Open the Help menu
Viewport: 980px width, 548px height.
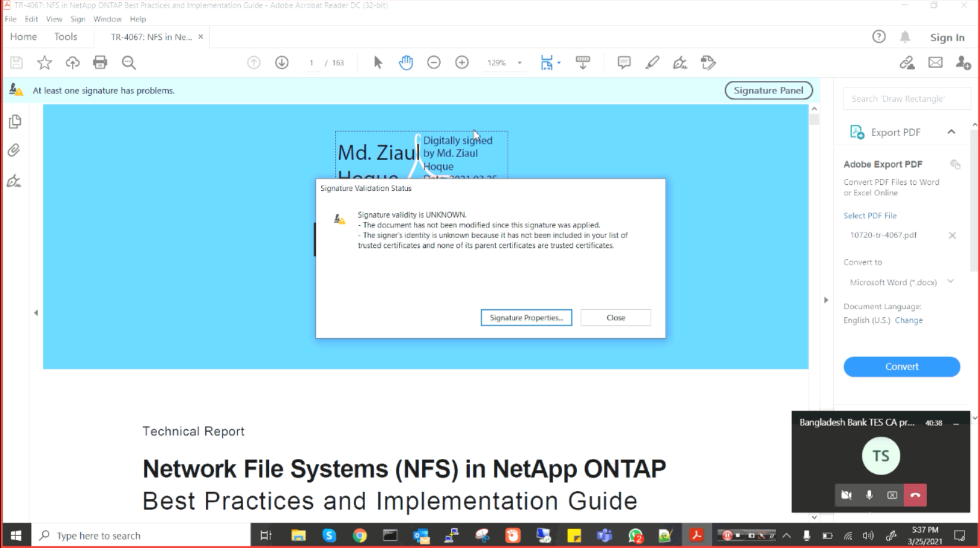tap(138, 19)
